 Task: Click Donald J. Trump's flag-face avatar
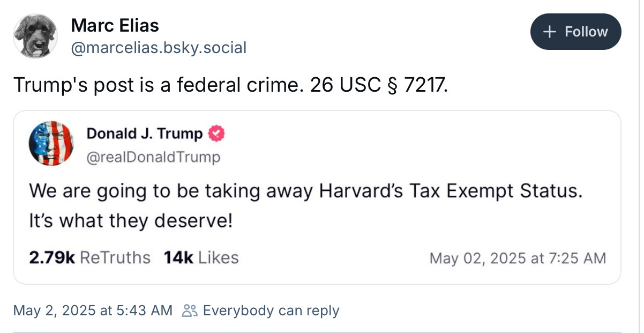50,143
